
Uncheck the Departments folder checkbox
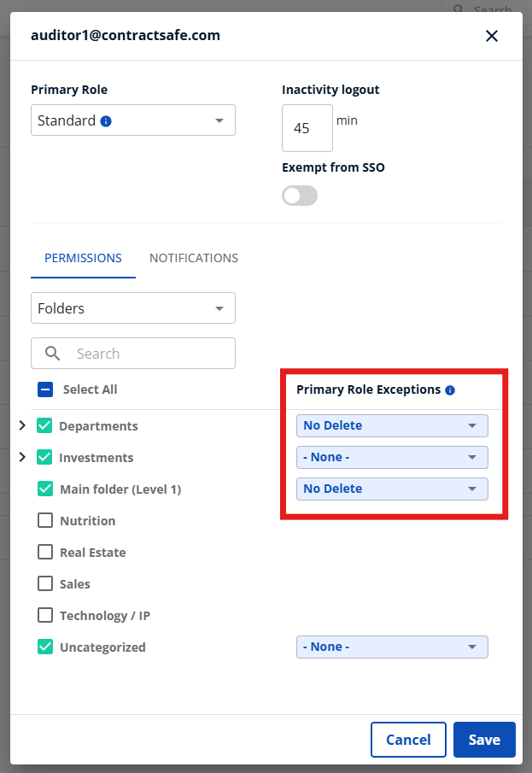tap(45, 425)
